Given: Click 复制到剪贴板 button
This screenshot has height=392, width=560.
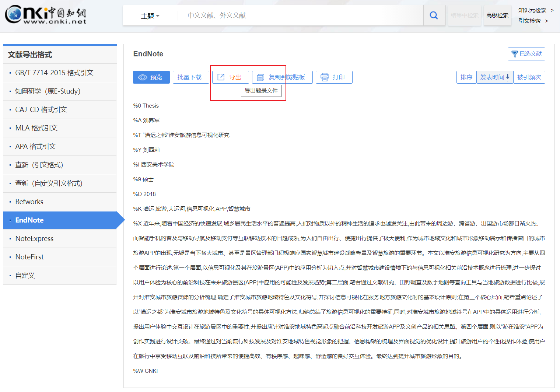Looking at the screenshot, I should pyautogui.click(x=282, y=77).
